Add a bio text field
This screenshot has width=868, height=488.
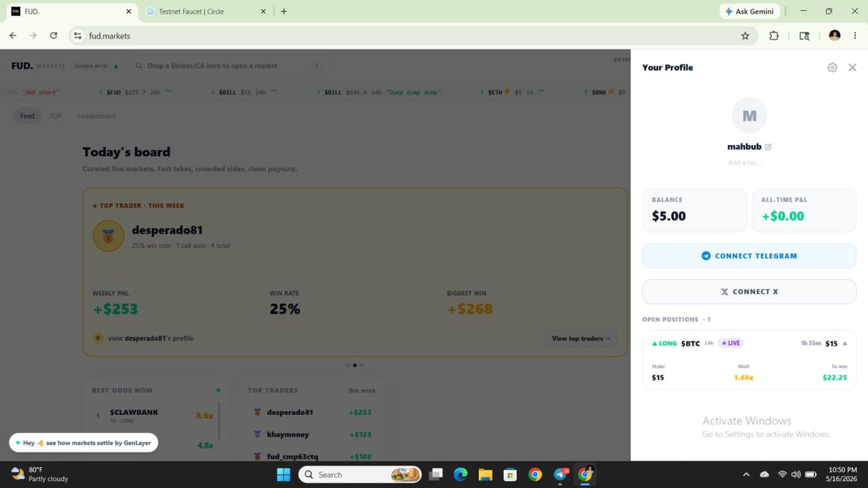click(x=744, y=163)
